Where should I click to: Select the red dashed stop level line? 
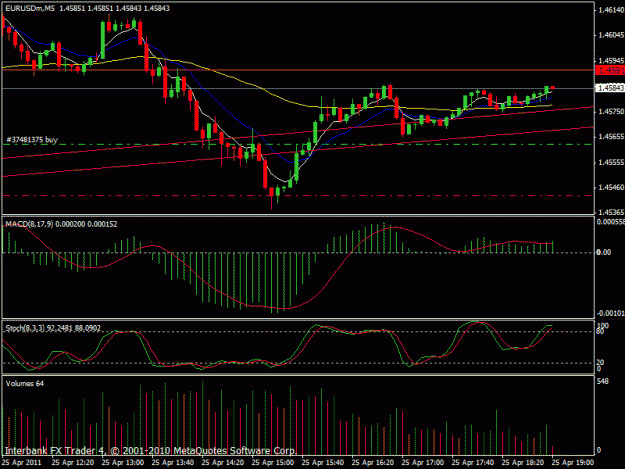coord(298,195)
